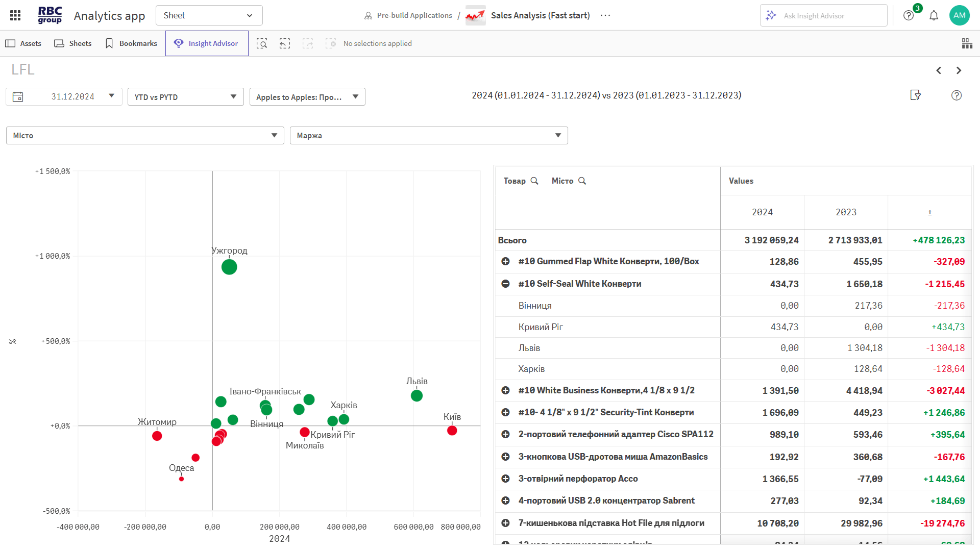Click the green Ужгород bubble in chart
The height and width of the screenshot is (551, 980).
pyautogui.click(x=229, y=267)
